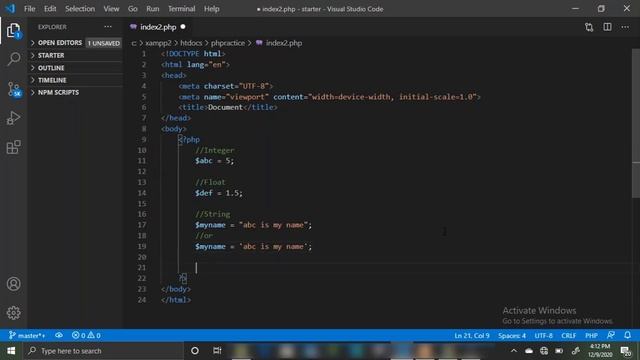Open Go to Line via Ln 21, Col 9
This screenshot has width=640, height=360.
click(x=471, y=336)
